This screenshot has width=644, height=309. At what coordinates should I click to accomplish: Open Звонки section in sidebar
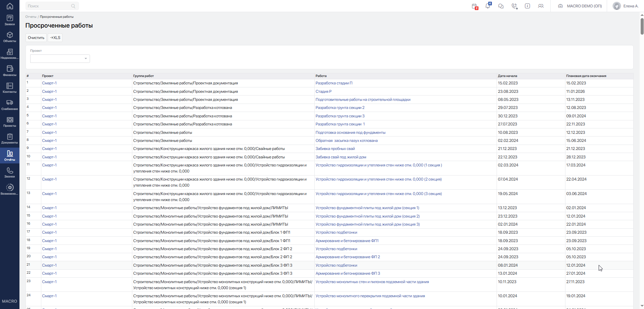[10, 172]
